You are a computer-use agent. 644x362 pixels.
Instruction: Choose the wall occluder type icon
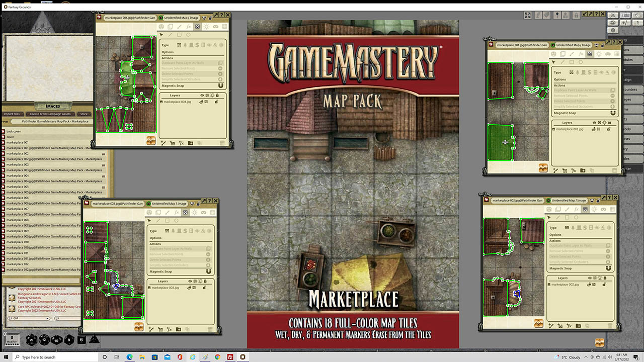tap(179, 45)
